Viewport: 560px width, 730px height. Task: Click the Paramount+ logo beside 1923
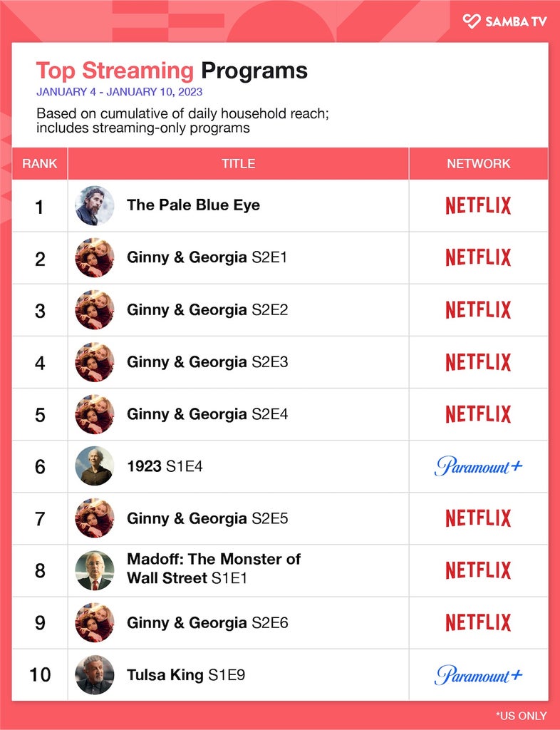[x=478, y=466]
